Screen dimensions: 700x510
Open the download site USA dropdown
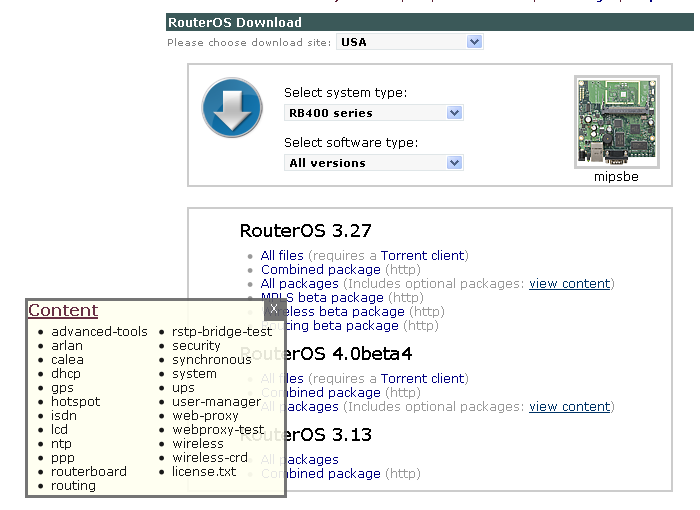(x=409, y=42)
